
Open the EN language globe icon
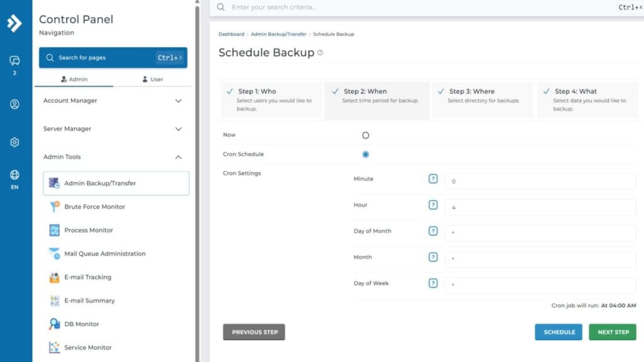point(14,175)
